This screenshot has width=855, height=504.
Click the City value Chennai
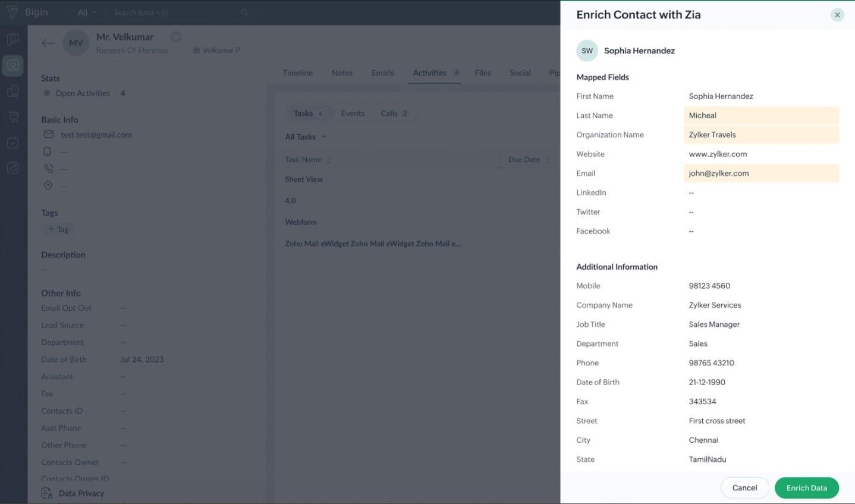click(x=703, y=440)
